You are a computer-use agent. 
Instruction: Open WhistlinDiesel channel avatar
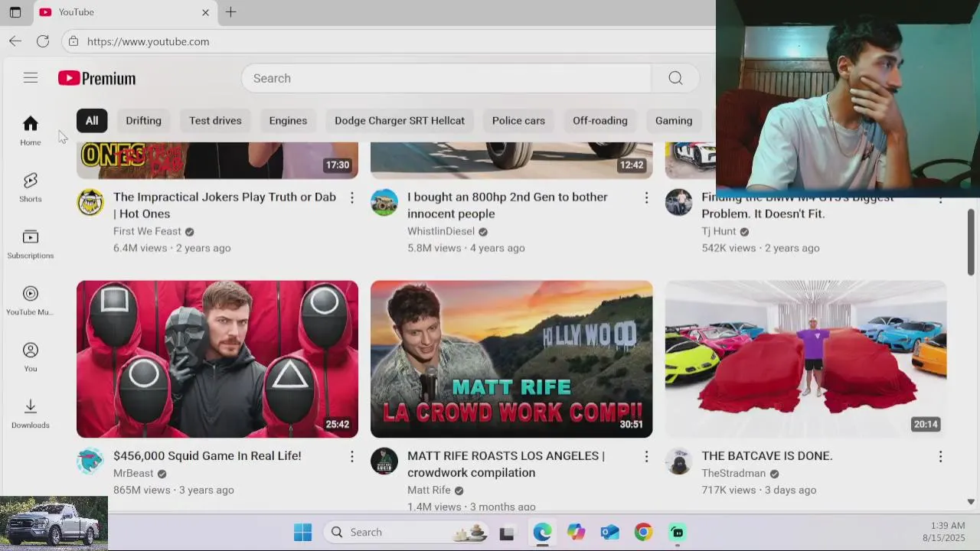(x=384, y=202)
